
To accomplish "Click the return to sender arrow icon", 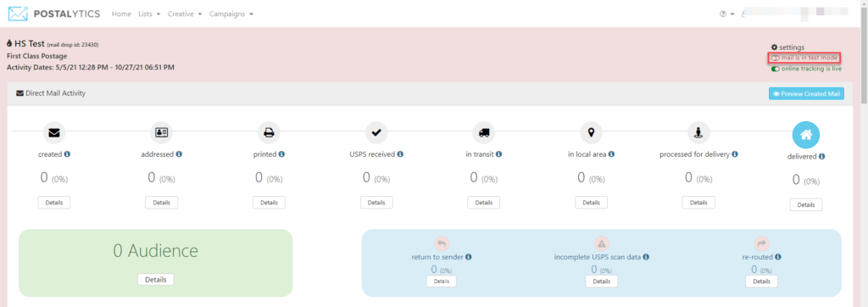I will [x=441, y=243].
